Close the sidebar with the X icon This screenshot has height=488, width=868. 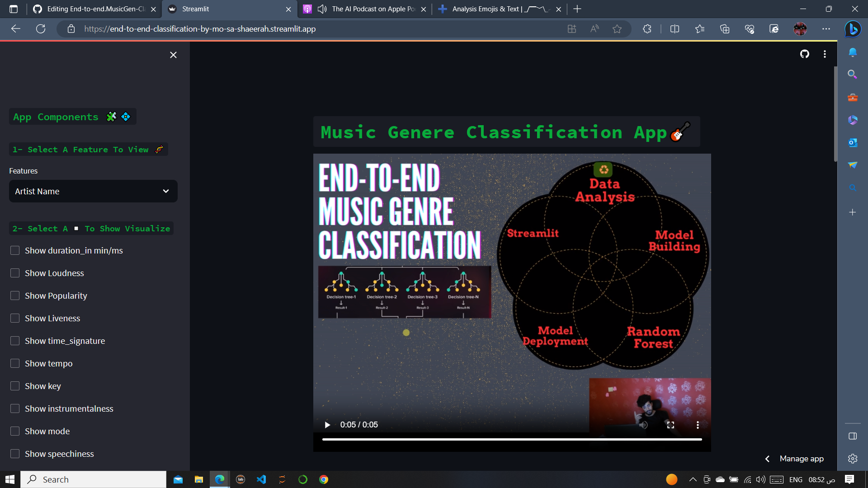coord(173,55)
